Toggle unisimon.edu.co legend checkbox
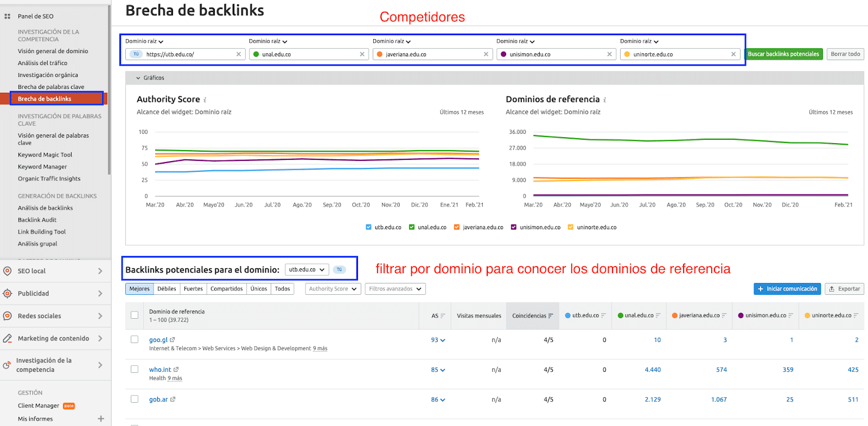 514,227
